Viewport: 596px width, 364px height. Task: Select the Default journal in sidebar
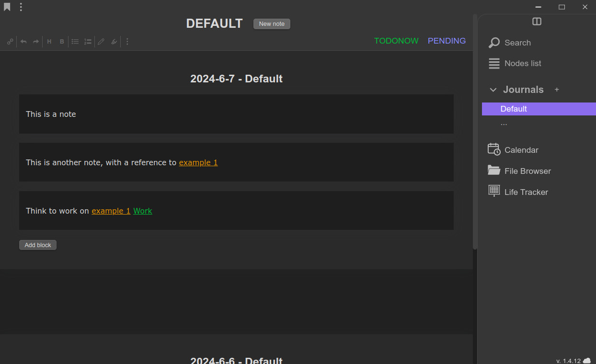(x=539, y=109)
